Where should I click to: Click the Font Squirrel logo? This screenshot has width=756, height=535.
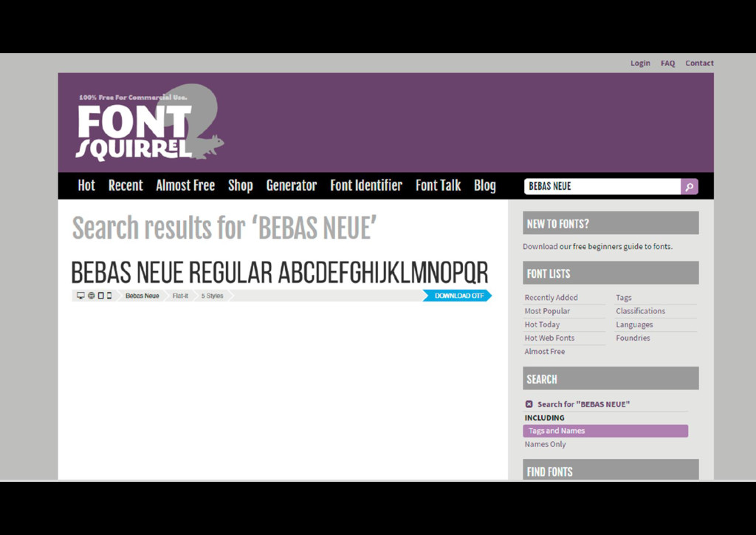click(x=149, y=123)
